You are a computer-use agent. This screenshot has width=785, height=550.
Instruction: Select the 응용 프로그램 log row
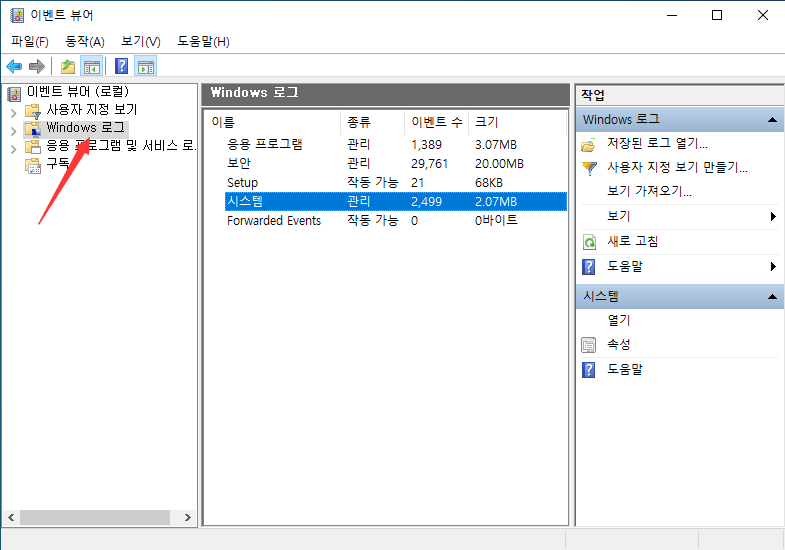click(x=396, y=145)
